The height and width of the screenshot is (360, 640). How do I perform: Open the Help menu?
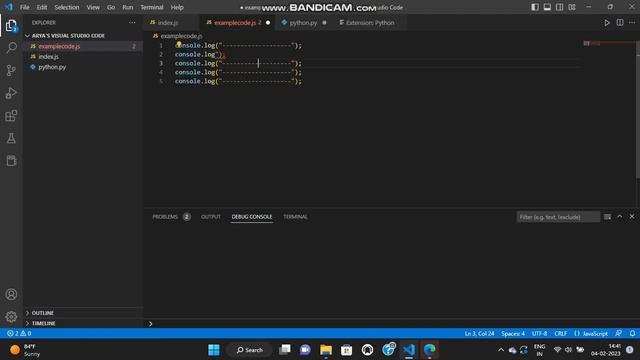177,7
